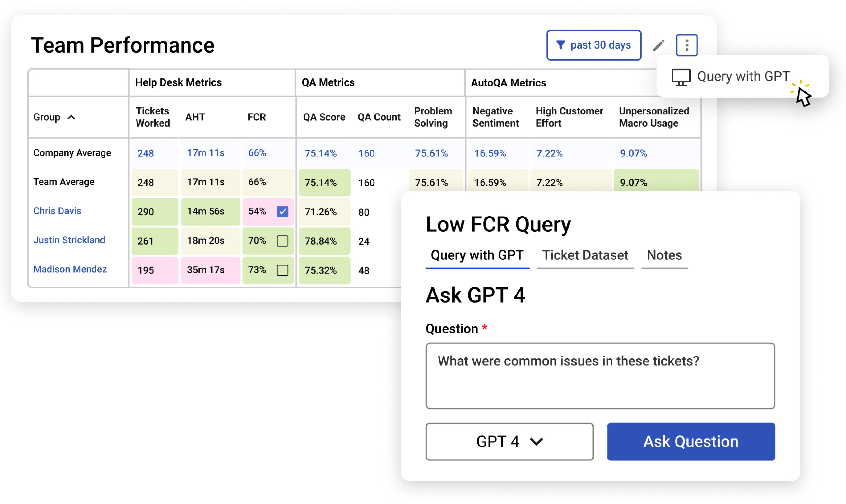The width and height of the screenshot is (846, 504).
Task: Click Chris Davis AHT 14m 56s
Action: coord(211,212)
